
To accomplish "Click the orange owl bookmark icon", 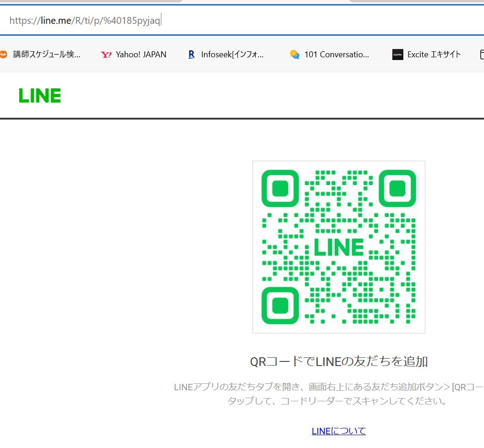I will click(3, 55).
